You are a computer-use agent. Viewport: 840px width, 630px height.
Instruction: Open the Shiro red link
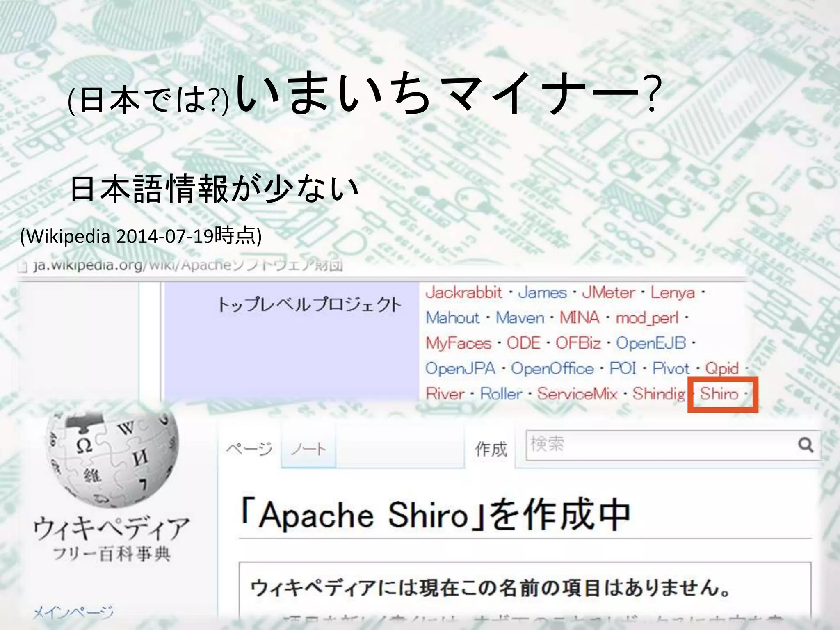click(719, 394)
